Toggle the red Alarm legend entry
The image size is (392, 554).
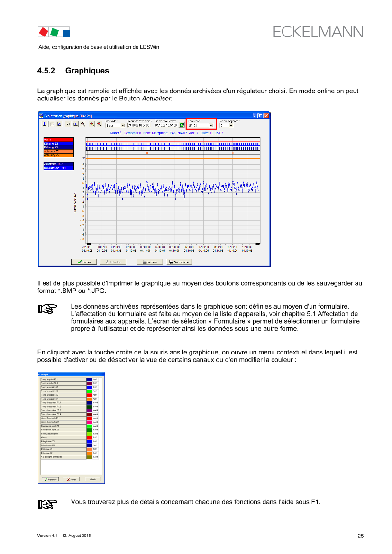coord(56,139)
